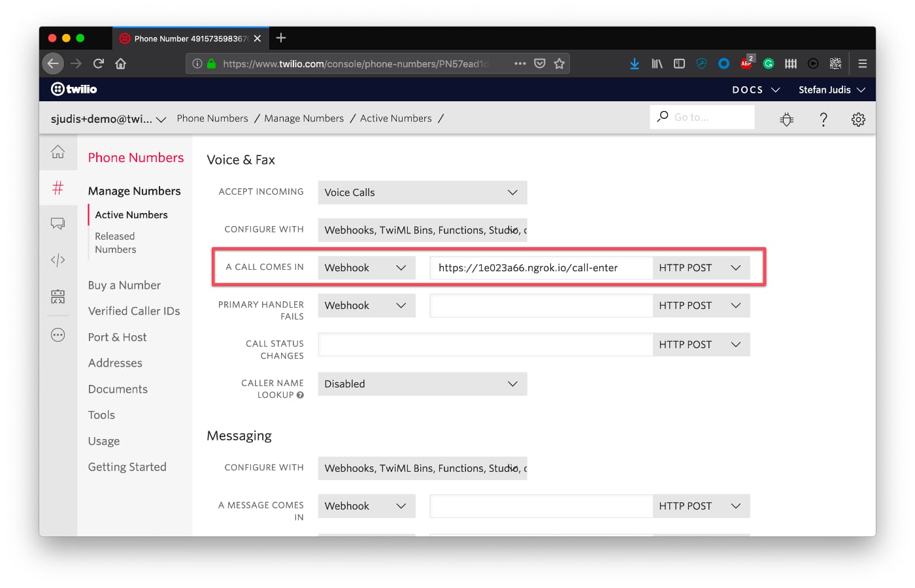Open the help question mark

(823, 119)
